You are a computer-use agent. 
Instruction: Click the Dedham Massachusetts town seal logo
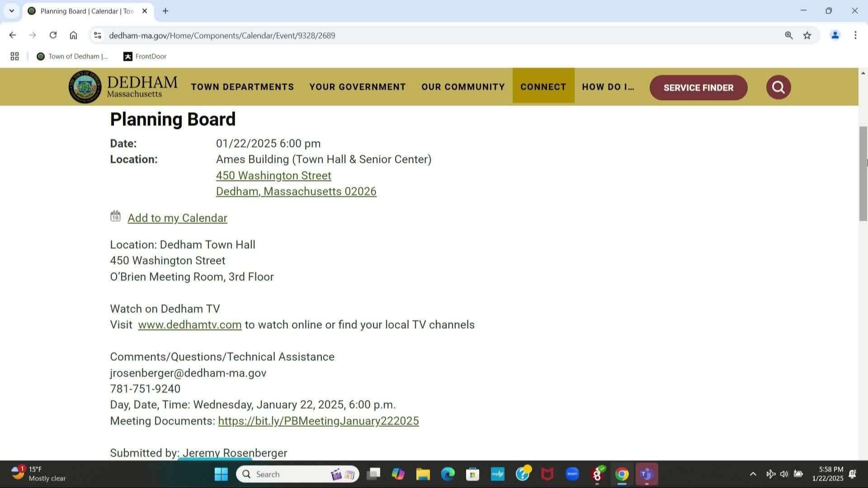click(x=85, y=87)
